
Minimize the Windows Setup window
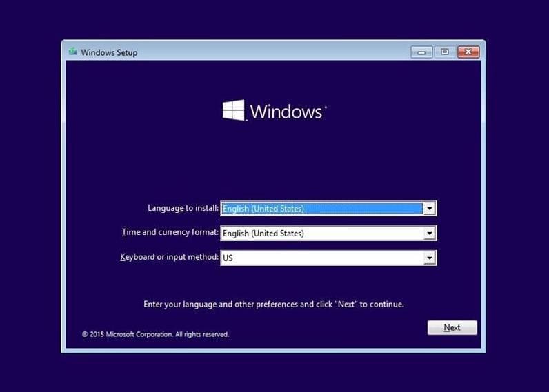pyautogui.click(x=421, y=52)
